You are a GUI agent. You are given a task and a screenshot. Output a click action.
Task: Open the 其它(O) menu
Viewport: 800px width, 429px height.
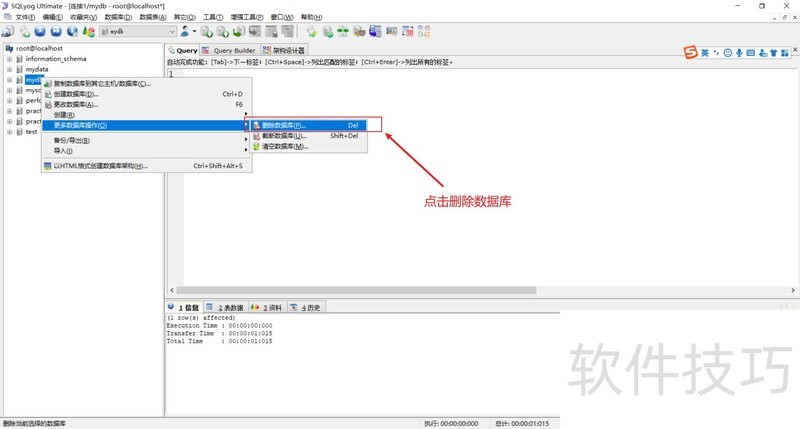[x=184, y=17]
